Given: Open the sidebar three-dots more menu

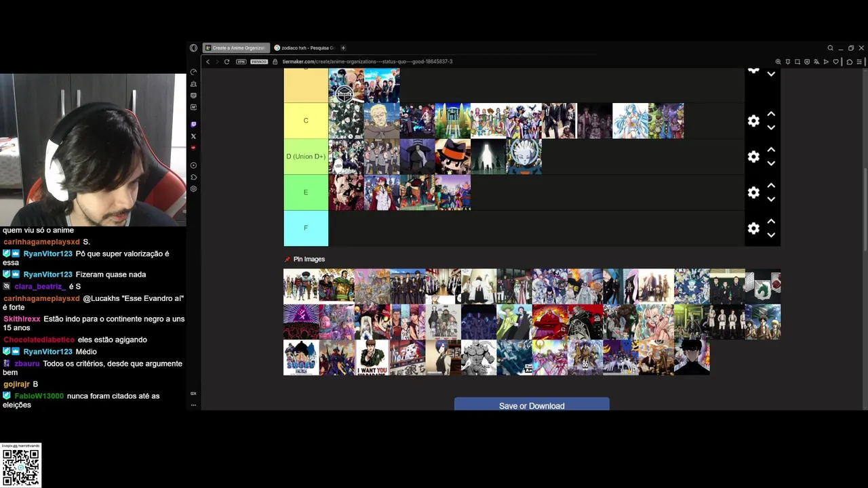Looking at the screenshot, I should point(193,405).
